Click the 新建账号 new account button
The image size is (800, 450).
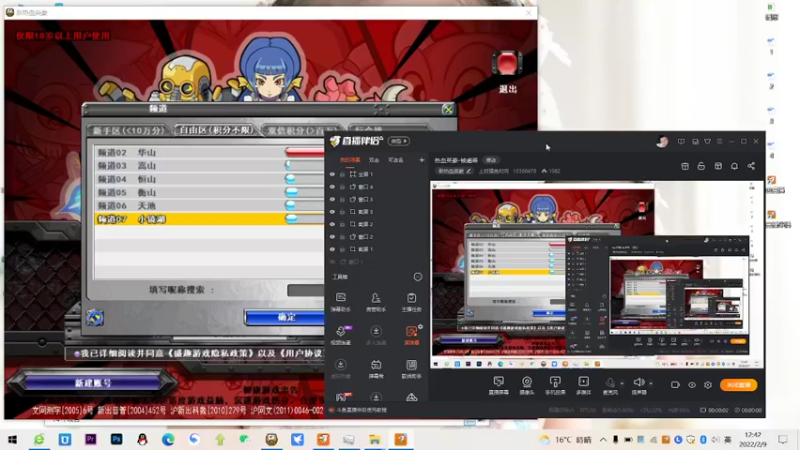[93, 383]
